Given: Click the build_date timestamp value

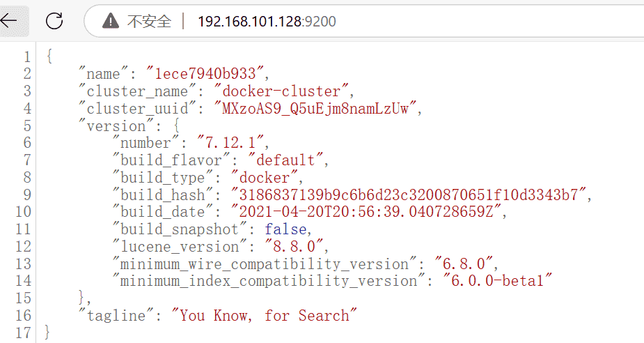Looking at the screenshot, I should [x=367, y=212].
